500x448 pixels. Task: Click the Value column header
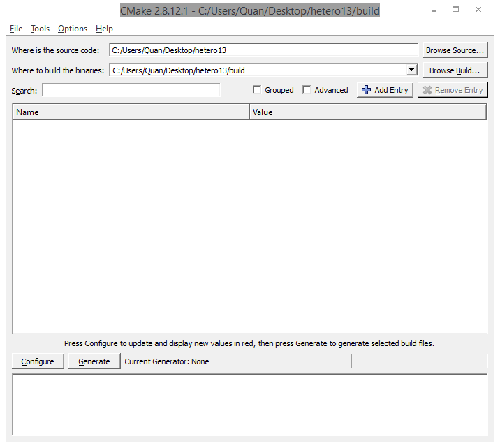tap(367, 112)
